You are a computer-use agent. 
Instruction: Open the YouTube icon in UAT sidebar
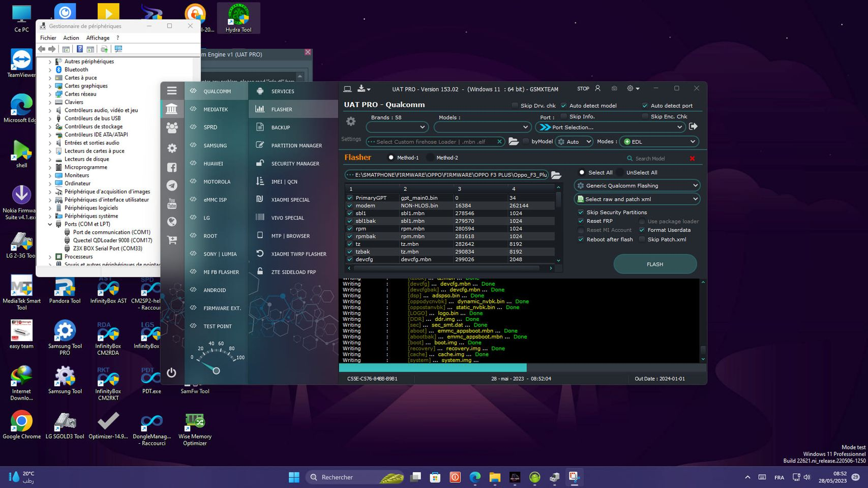tap(172, 203)
